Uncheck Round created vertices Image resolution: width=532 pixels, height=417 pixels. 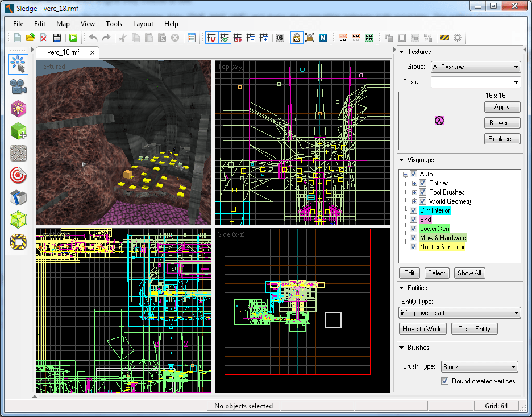point(444,381)
